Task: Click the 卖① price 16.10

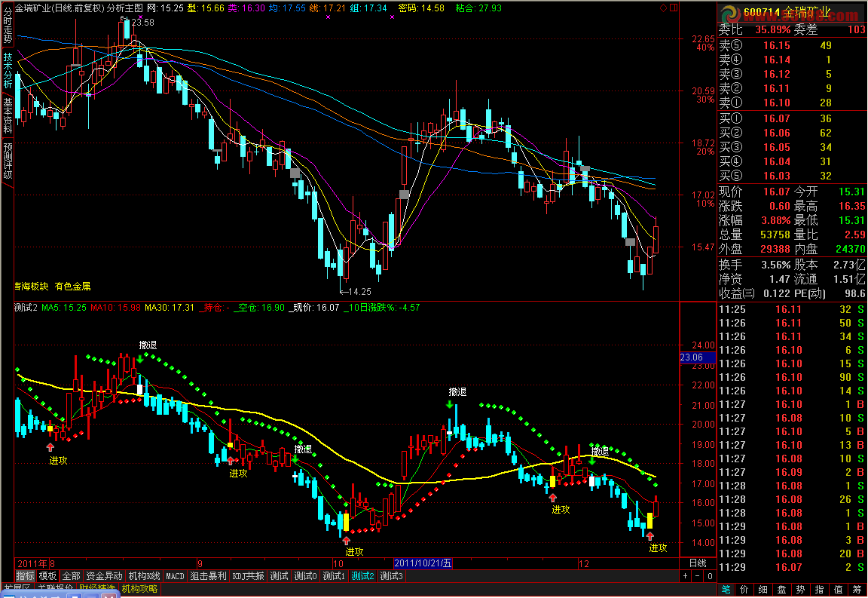Action: click(777, 103)
